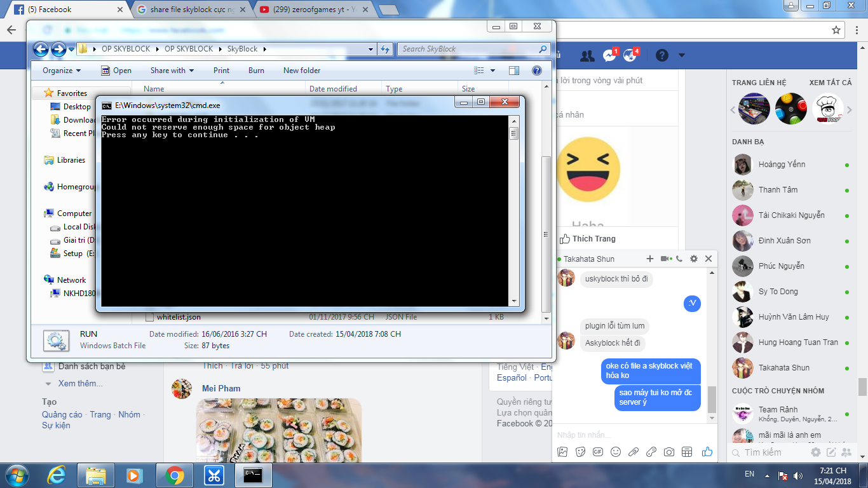Expand the breadcrumb arrow after SkyBlock

(264, 49)
